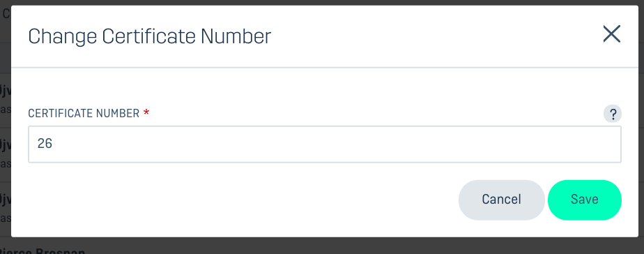This screenshot has width=644, height=254.
Task: Dismiss the modal using the X icon
Action: click(x=611, y=34)
